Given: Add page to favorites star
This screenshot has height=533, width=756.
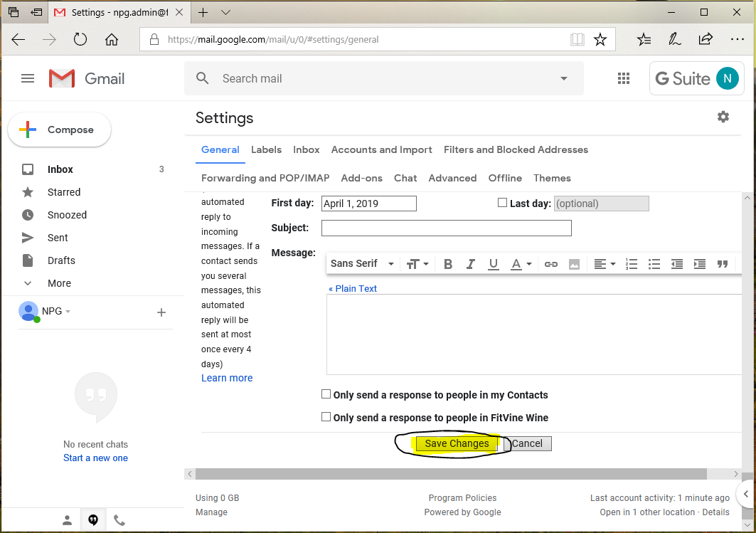Looking at the screenshot, I should (600, 39).
